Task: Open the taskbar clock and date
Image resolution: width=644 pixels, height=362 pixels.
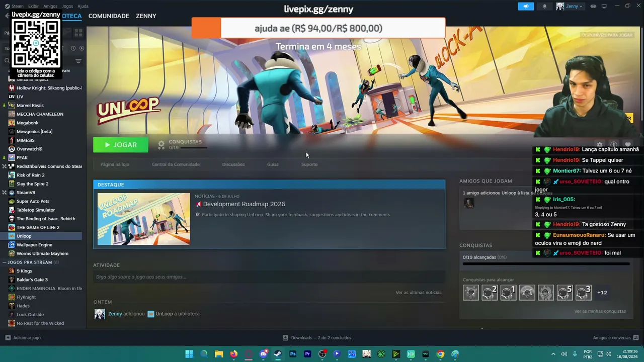Action: point(628,354)
